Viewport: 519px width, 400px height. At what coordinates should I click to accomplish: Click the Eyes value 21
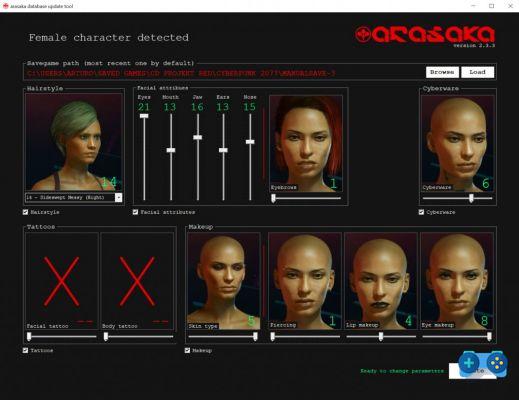pos(144,107)
